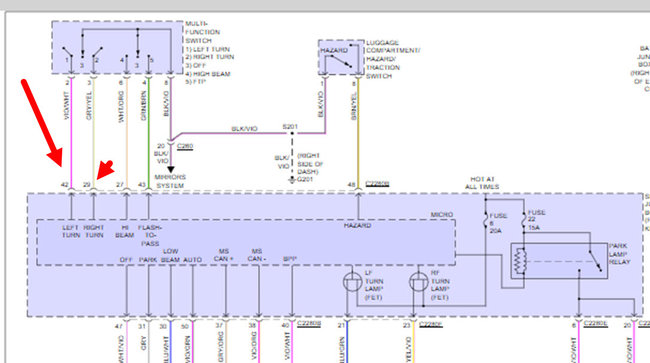The height and width of the screenshot is (363, 650).
Task: Click the RIGHT TURN input label in micro
Action: tap(94, 231)
